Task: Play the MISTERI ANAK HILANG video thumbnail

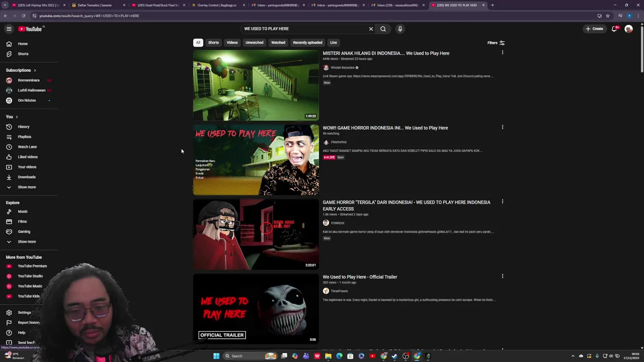Action: point(256,85)
